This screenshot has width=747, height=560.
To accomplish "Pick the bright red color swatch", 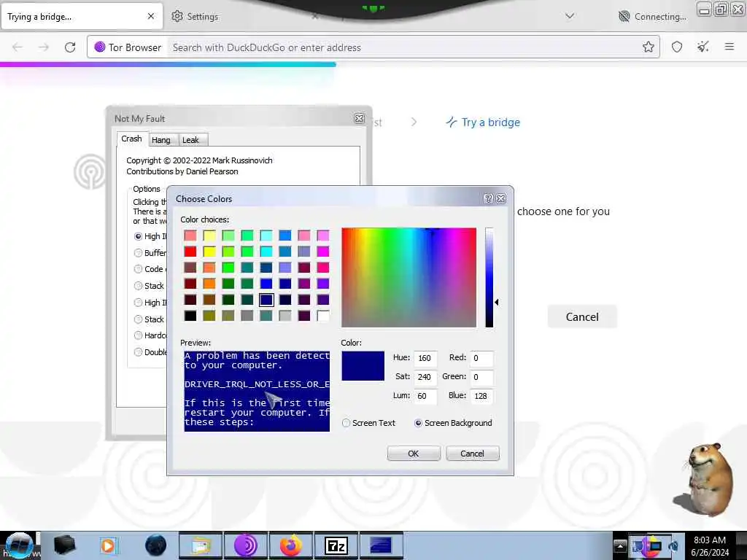I will (190, 252).
